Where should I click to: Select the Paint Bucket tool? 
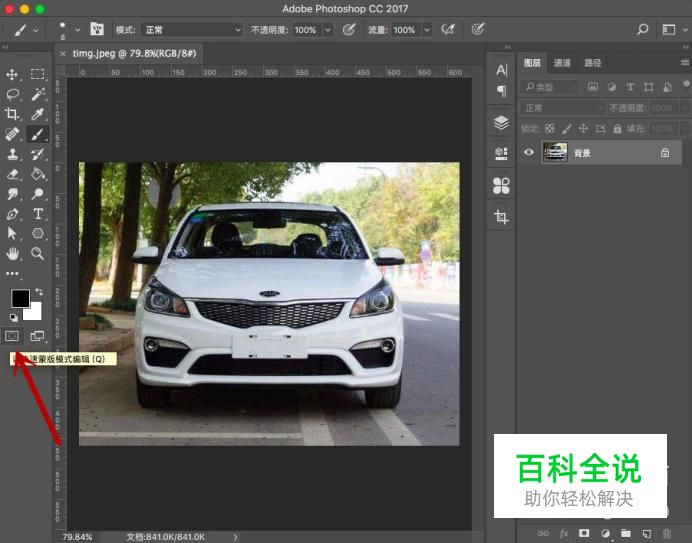point(38,174)
